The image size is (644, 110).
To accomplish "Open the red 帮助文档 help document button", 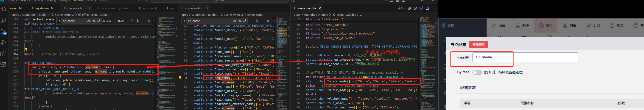I will (479, 45).
